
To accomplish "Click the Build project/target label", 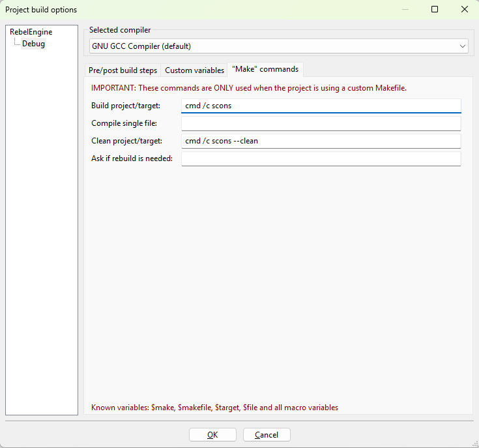I will click(126, 106).
